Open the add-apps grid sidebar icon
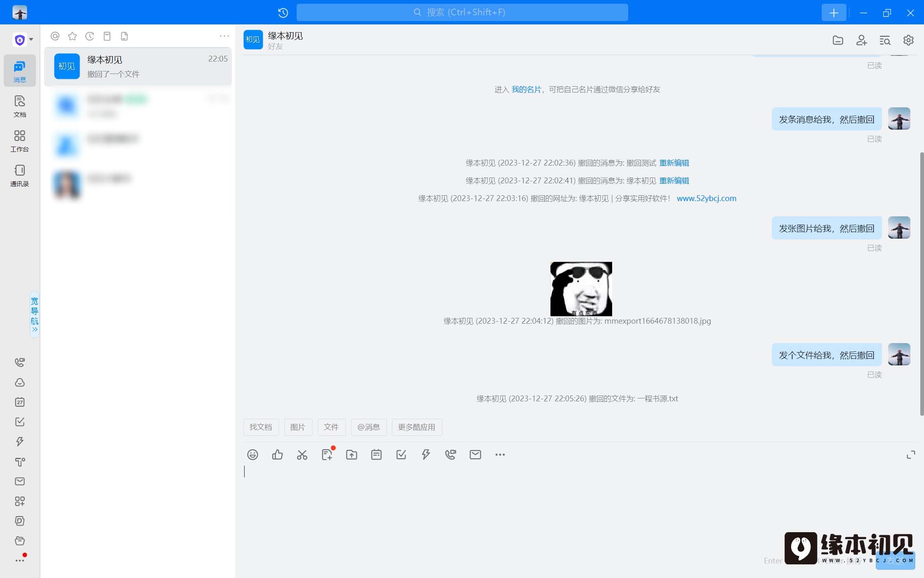 pyautogui.click(x=20, y=501)
